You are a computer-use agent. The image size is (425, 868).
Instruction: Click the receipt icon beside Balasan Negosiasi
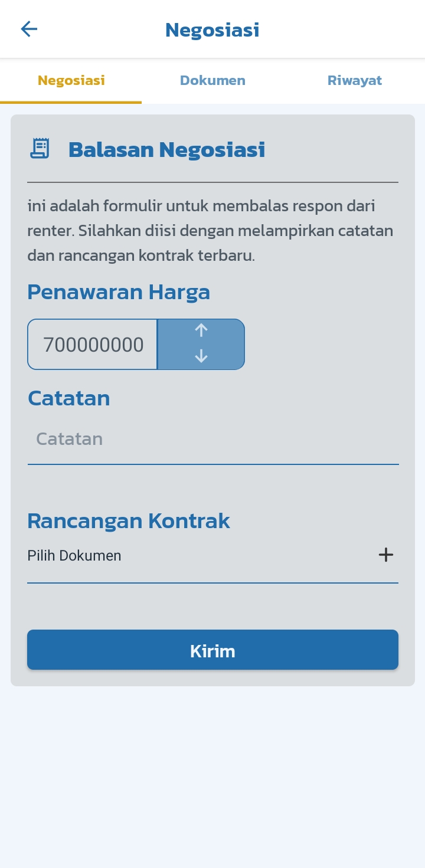pos(40,149)
